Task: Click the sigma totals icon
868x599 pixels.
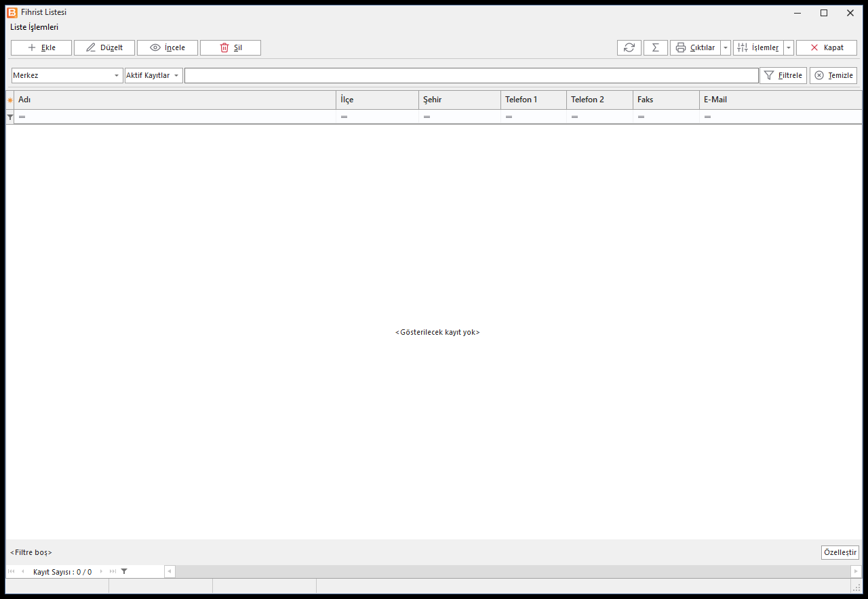Action: (x=656, y=47)
